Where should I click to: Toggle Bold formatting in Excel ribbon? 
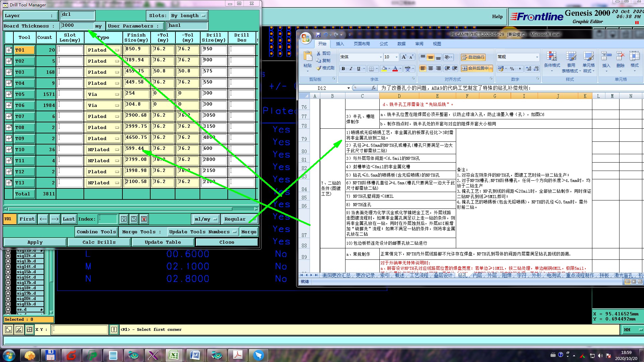[x=343, y=69]
